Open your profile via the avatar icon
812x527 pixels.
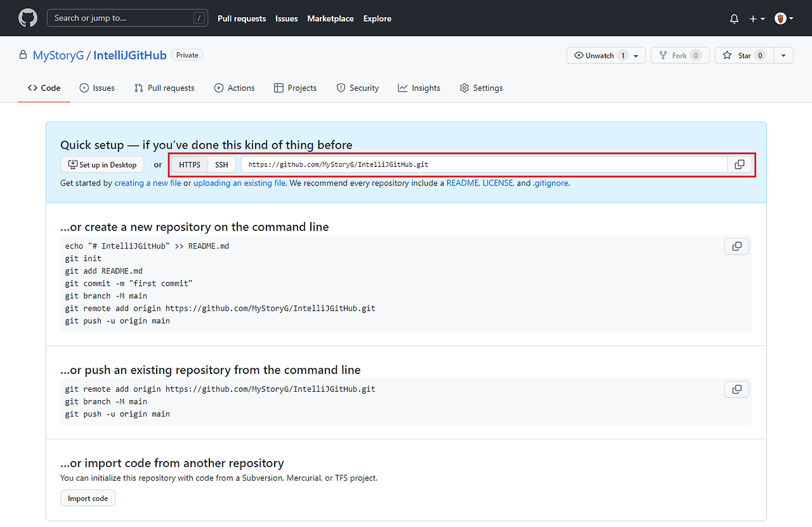pyautogui.click(x=780, y=18)
